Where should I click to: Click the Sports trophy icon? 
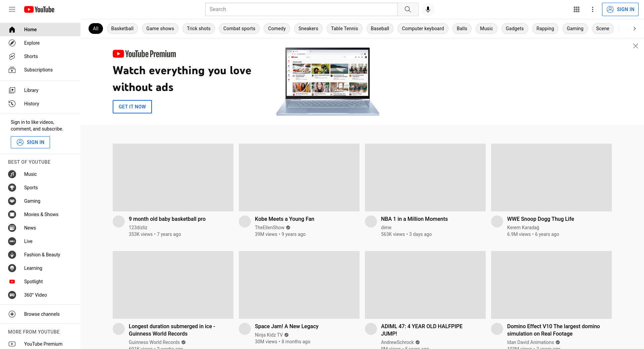click(12, 188)
